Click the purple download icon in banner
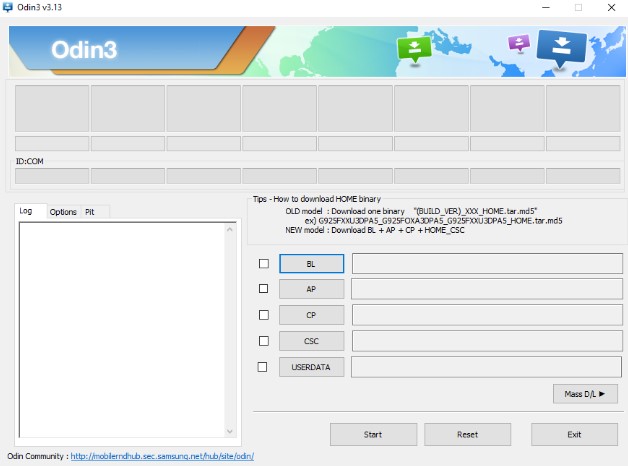628x466 pixels. click(x=518, y=44)
